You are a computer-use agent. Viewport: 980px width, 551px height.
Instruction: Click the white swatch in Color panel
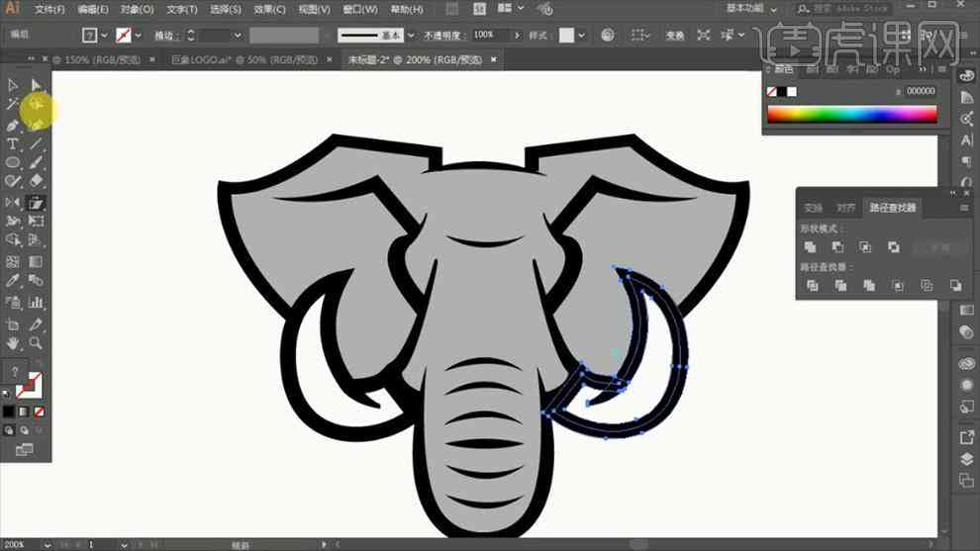792,92
